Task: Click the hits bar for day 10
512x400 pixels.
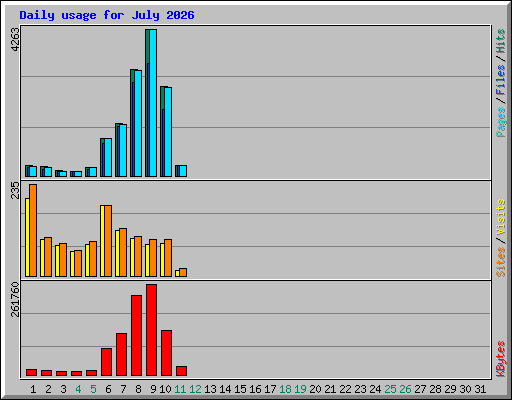Action: (166, 132)
